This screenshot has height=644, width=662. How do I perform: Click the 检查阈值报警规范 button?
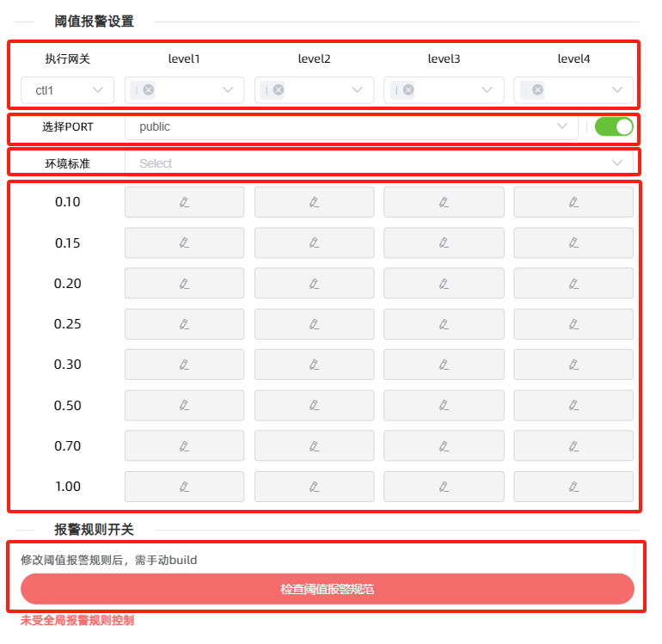pyautogui.click(x=328, y=589)
